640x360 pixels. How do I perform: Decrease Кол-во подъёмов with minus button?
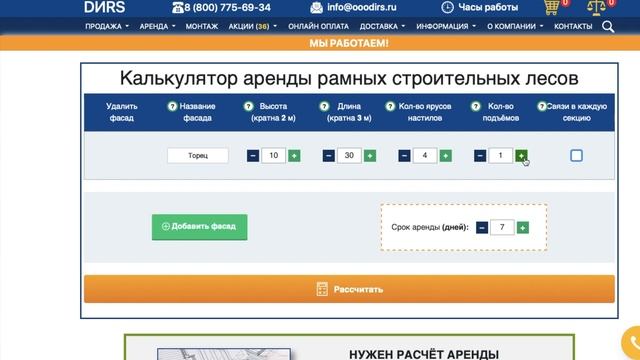pyautogui.click(x=480, y=156)
